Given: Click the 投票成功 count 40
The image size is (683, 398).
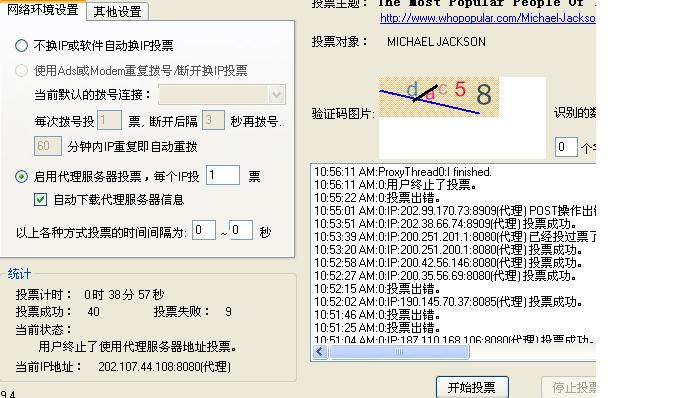Looking at the screenshot, I should click(93, 312).
